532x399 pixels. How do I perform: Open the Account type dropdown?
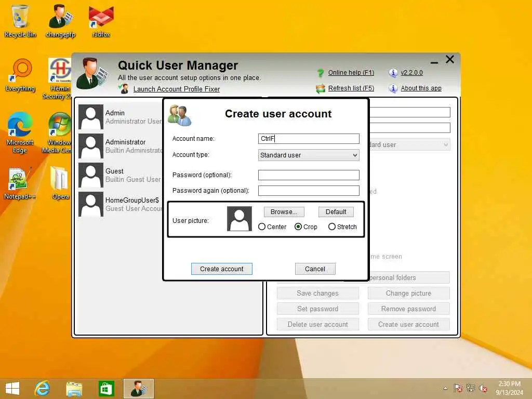tap(309, 155)
